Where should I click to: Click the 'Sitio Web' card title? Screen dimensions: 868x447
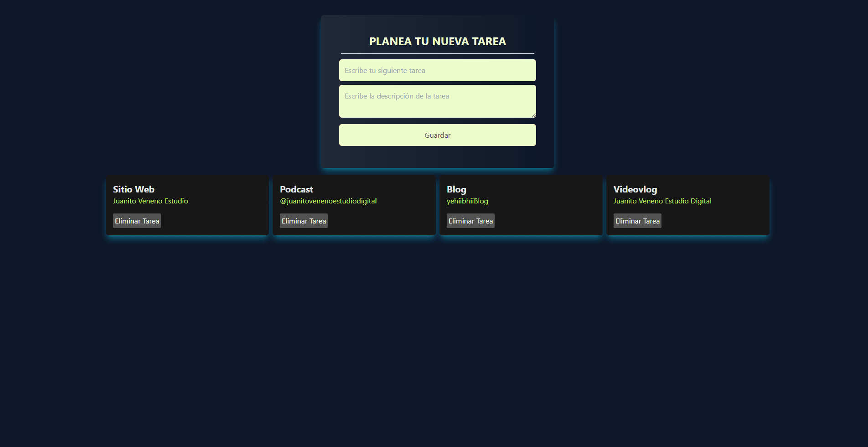pyautogui.click(x=134, y=189)
